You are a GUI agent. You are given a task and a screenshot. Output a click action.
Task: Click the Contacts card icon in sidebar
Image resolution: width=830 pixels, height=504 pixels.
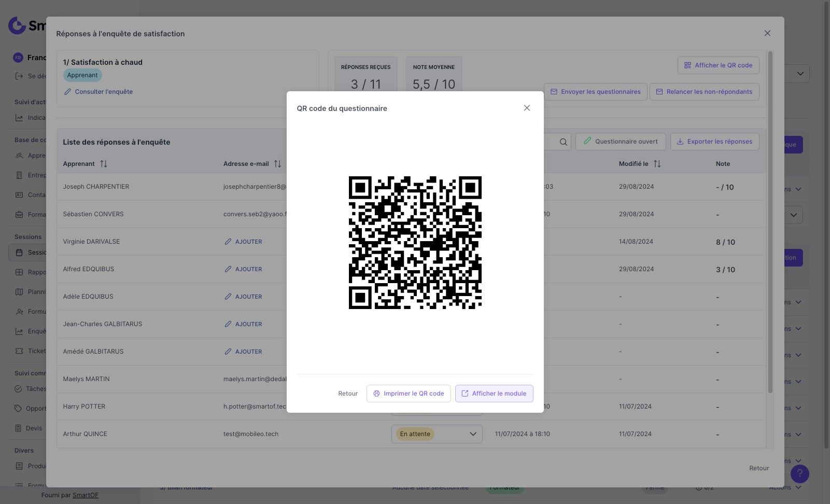[19, 195]
